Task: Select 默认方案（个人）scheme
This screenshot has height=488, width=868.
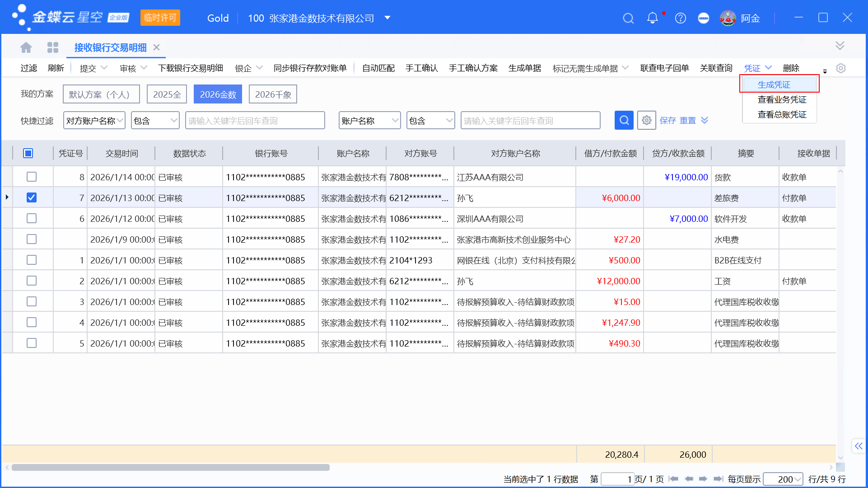Action: tap(101, 94)
